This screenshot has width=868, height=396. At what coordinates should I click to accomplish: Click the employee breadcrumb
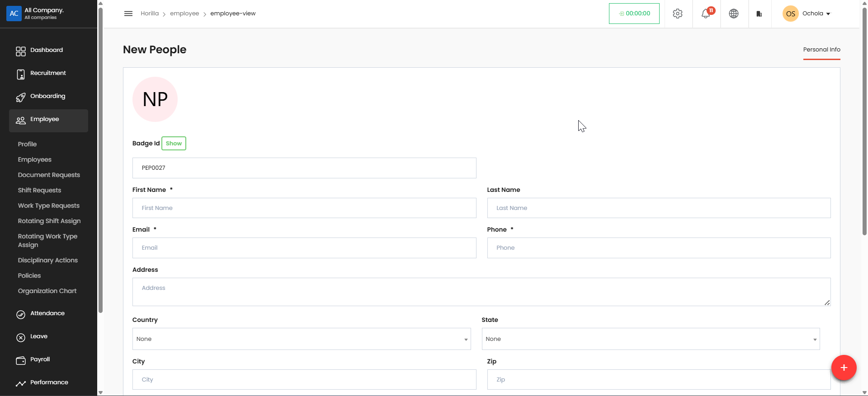(184, 14)
